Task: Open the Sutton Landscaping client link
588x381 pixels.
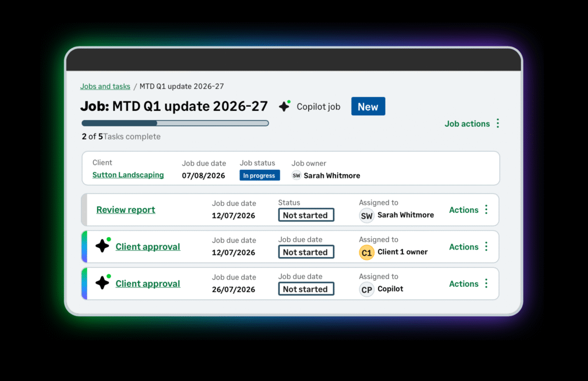Action: (x=128, y=175)
